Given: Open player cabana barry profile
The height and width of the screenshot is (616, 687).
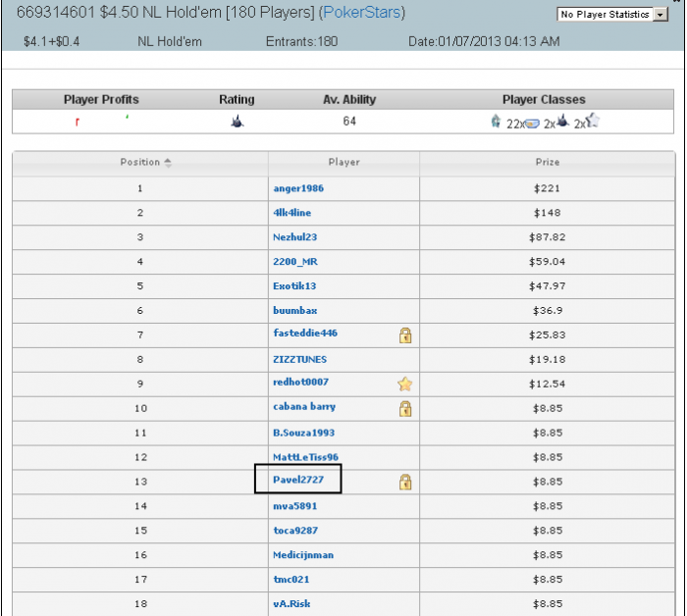Looking at the screenshot, I should [304, 407].
